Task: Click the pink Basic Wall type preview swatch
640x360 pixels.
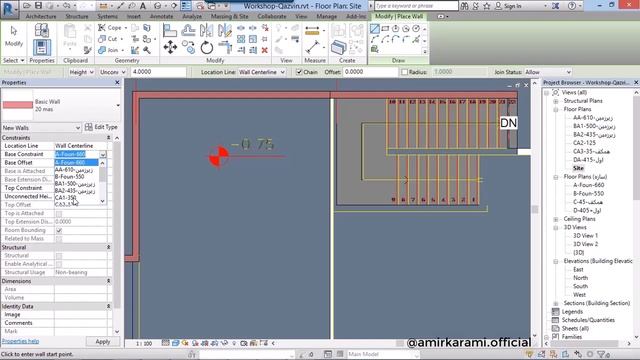Action: point(18,105)
